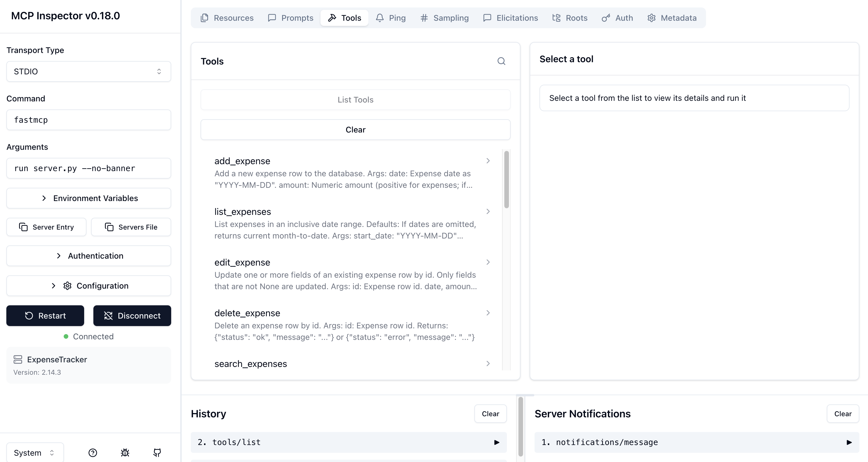868x462 pixels.
Task: Disconnect from the ExpenseTracker server
Action: point(132,315)
